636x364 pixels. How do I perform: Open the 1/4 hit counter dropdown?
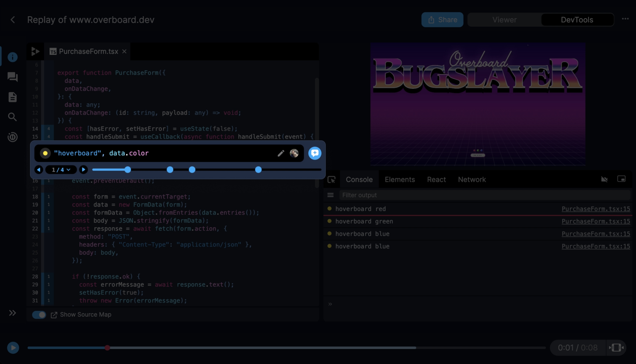[x=61, y=170]
